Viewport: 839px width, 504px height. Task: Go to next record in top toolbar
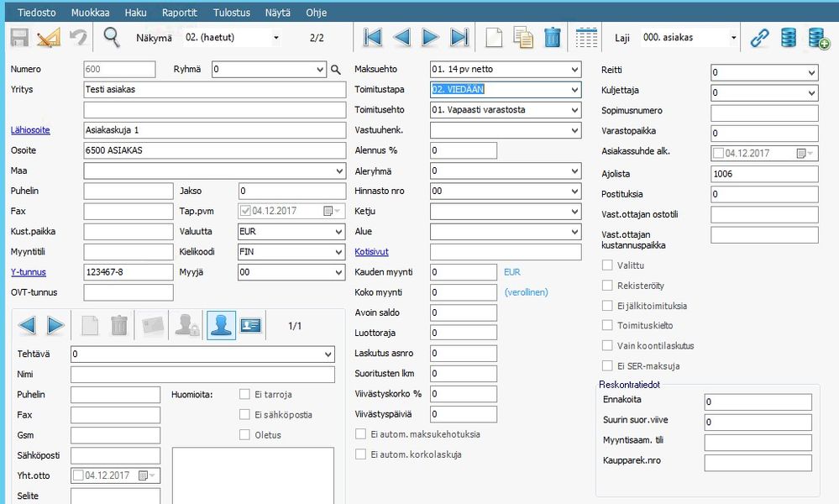click(430, 38)
